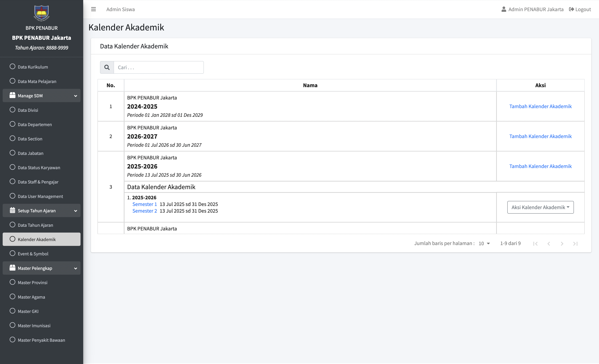Screen dimensions: 599x364
Task: Click Tambah Kalender Akademik for 2026-2027
Action: tap(540, 136)
